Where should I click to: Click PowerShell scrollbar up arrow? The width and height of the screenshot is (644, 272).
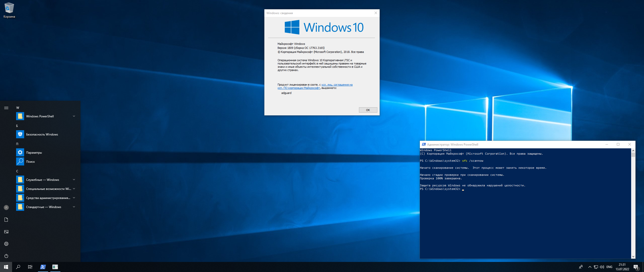[633, 151]
